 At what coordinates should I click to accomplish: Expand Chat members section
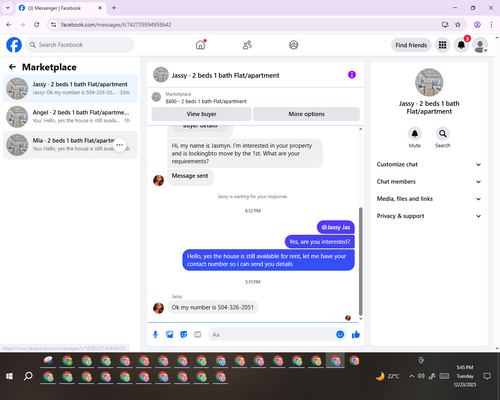[x=429, y=182]
